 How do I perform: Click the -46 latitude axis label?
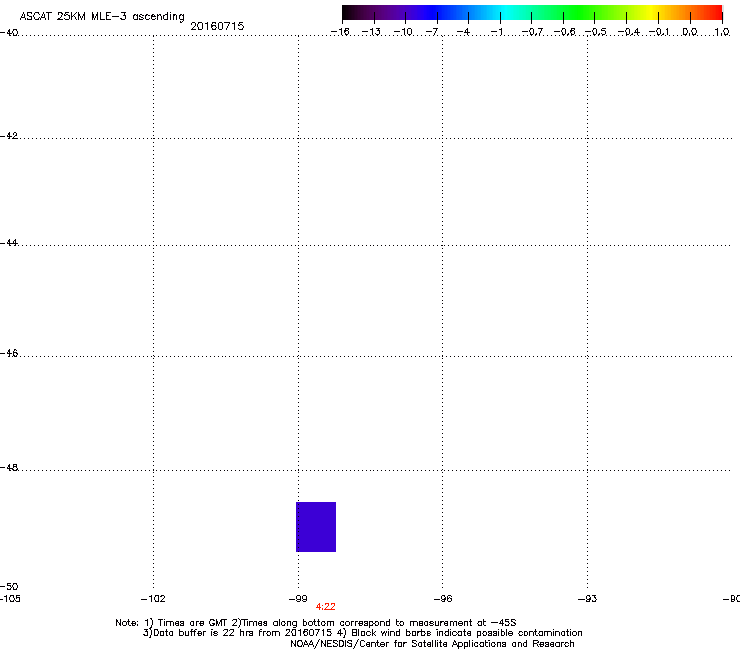(9, 353)
